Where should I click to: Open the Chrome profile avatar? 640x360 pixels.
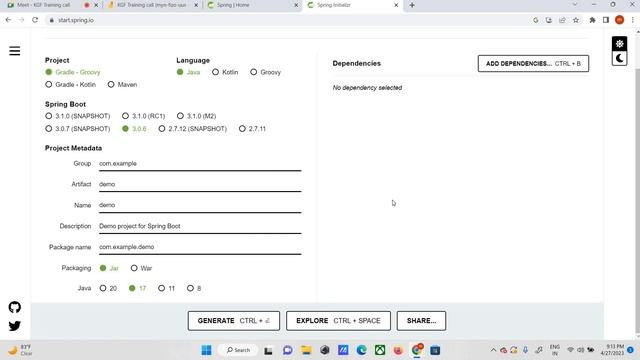[x=619, y=20]
